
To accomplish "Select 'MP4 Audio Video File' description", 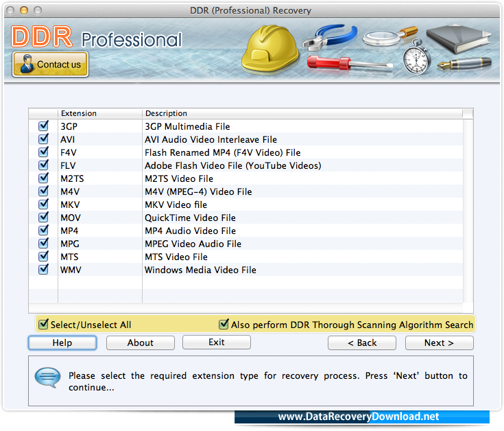I will pos(190,231).
